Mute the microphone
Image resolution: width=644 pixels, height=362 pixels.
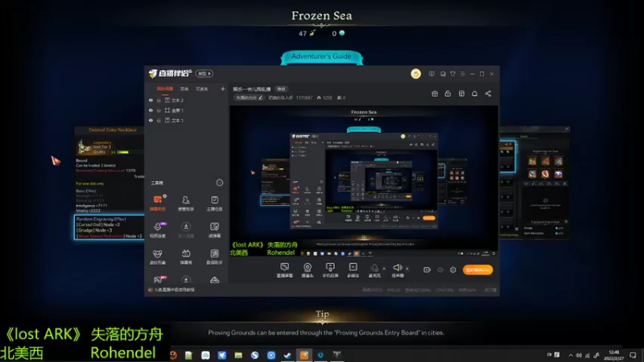coord(374,270)
